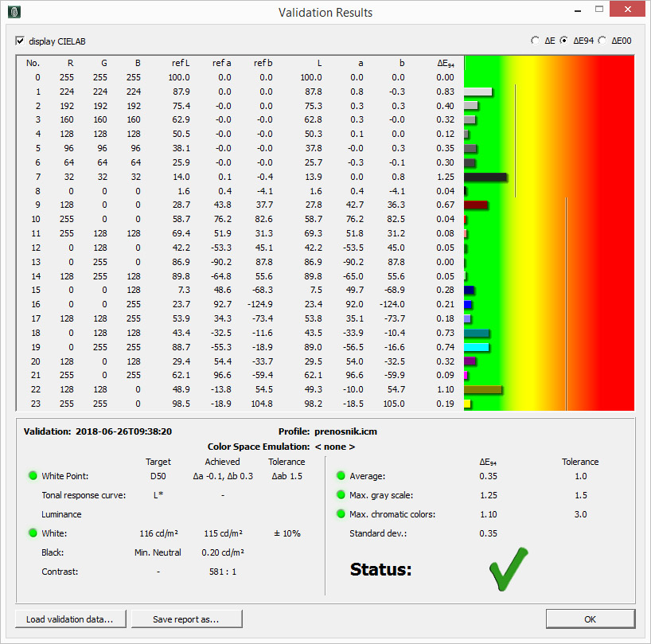This screenshot has height=644, width=651.
Task: Click the dark red bar in row 9
Action: click(x=475, y=205)
